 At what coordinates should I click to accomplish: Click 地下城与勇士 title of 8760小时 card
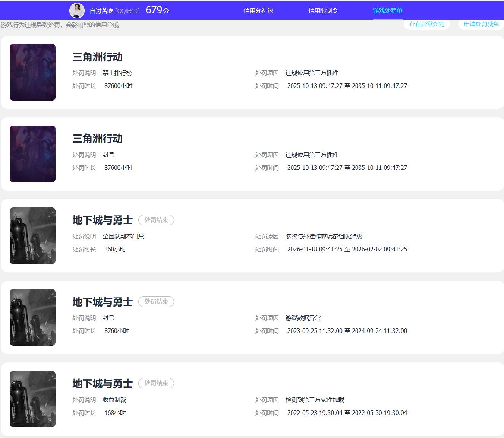point(103,302)
